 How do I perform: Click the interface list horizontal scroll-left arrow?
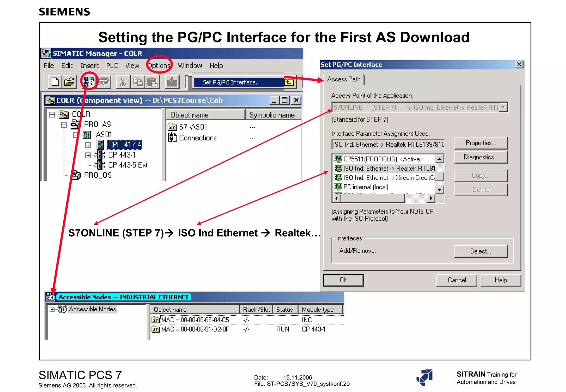point(336,198)
